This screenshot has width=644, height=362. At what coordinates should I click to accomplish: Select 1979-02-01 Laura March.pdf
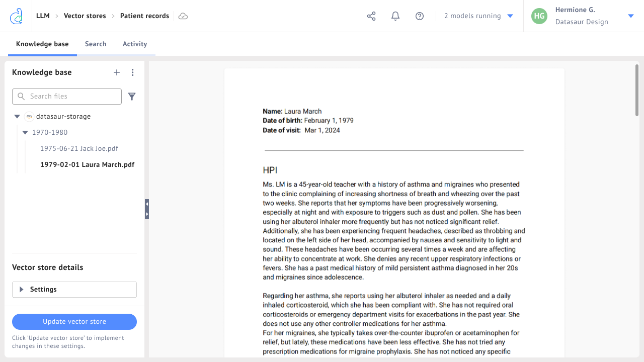point(88,165)
